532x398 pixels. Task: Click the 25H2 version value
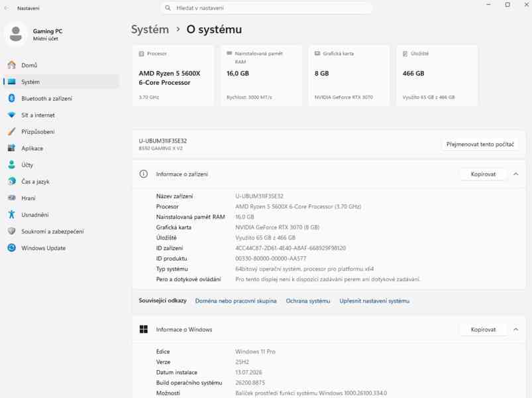click(x=242, y=362)
